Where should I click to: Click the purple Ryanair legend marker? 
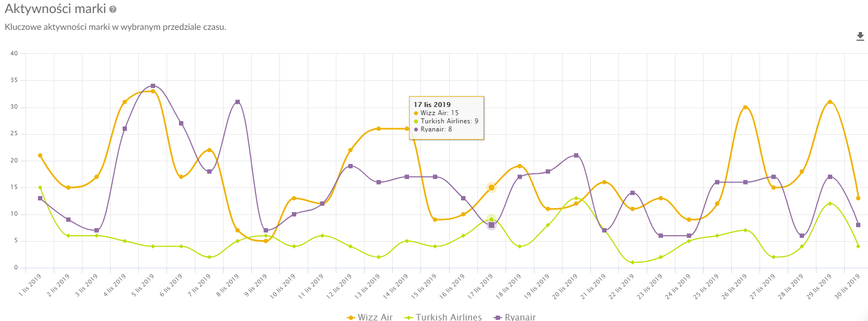pos(497,317)
